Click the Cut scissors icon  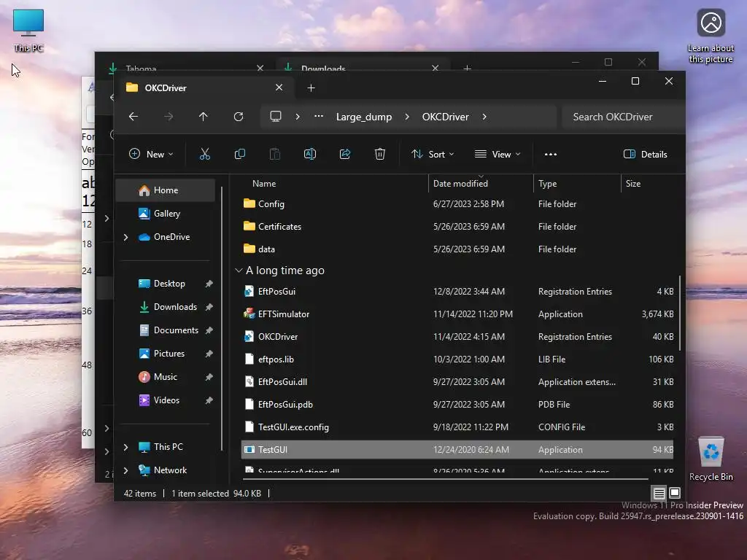(204, 154)
